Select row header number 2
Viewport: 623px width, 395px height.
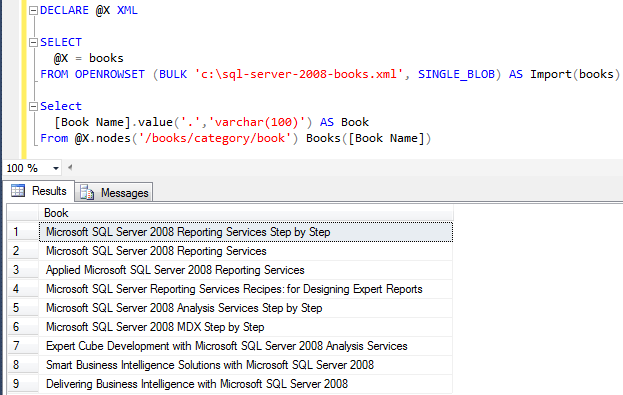[x=23, y=251]
